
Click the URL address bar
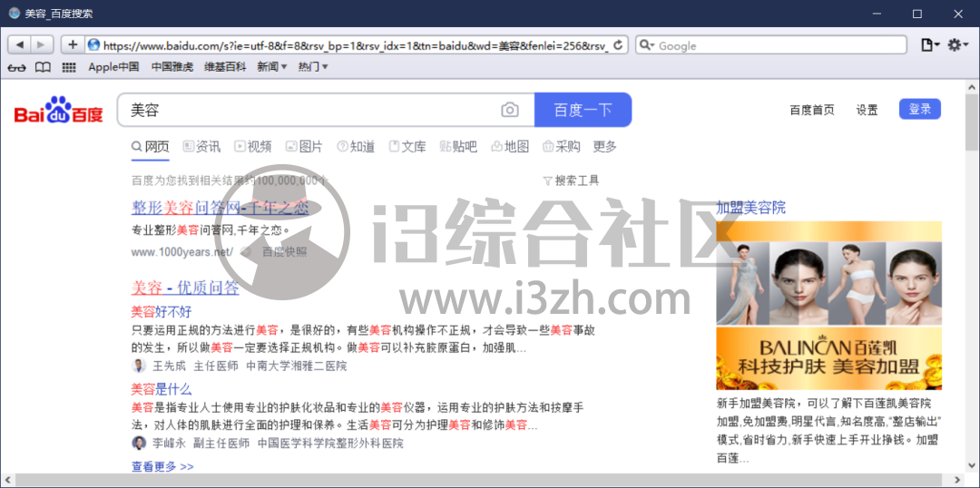pos(355,45)
